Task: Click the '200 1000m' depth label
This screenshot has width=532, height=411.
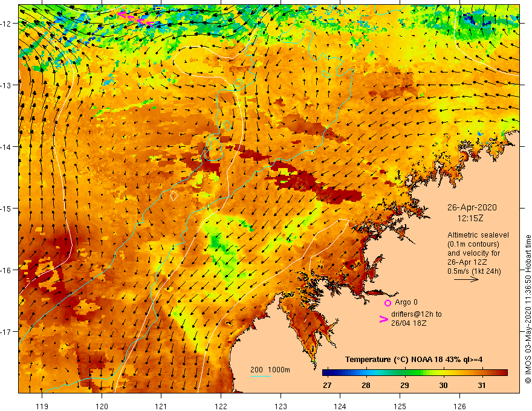Action: 270,370
